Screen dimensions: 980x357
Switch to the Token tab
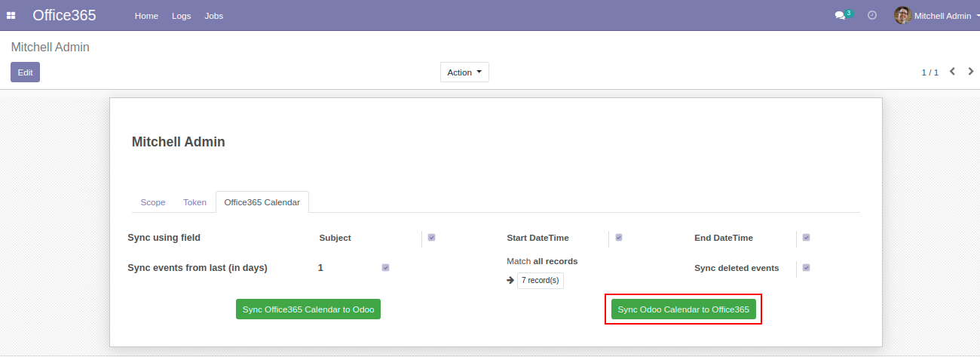[x=194, y=202]
